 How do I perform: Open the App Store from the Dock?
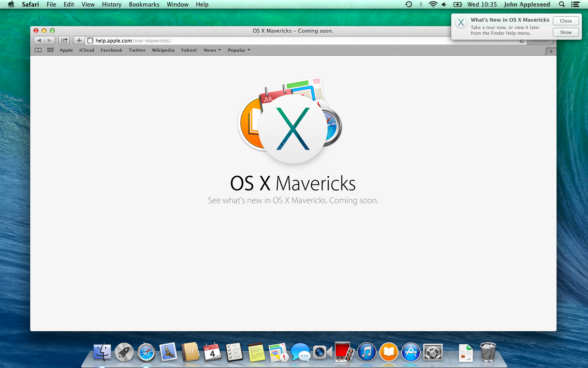411,352
